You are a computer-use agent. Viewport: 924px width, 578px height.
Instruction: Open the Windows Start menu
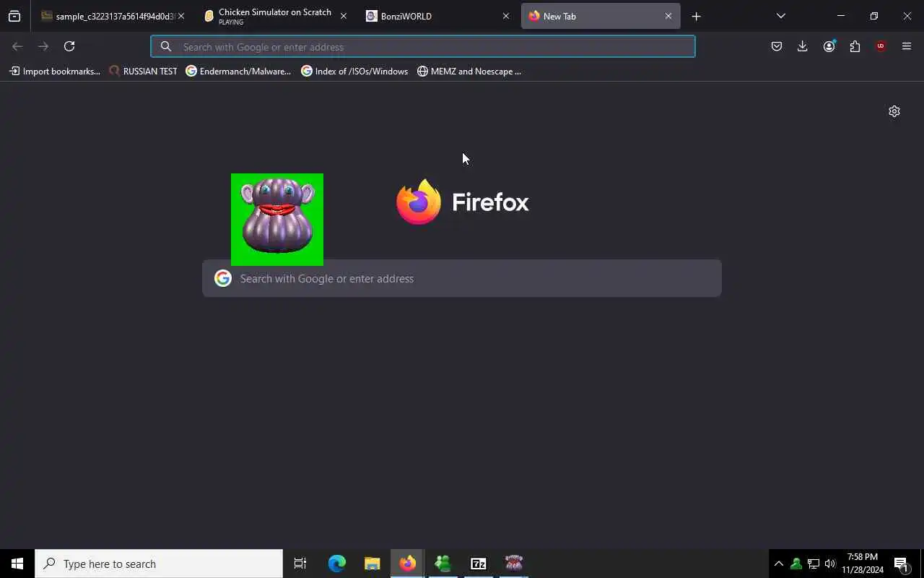coord(17,564)
